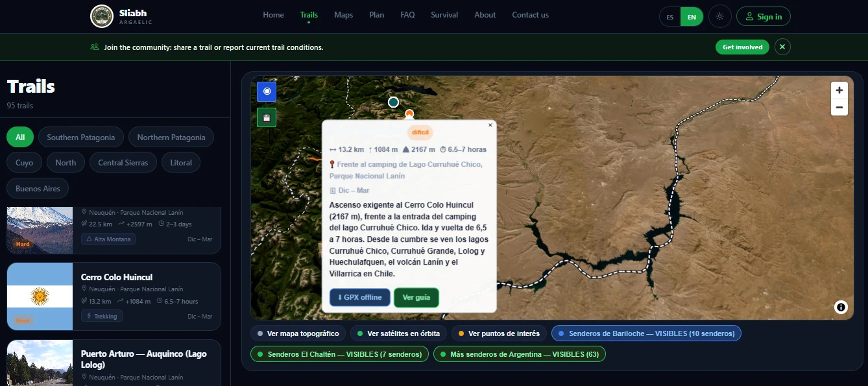Zoom in on the map
Image resolution: width=868 pixels, height=386 pixels.
tap(839, 90)
